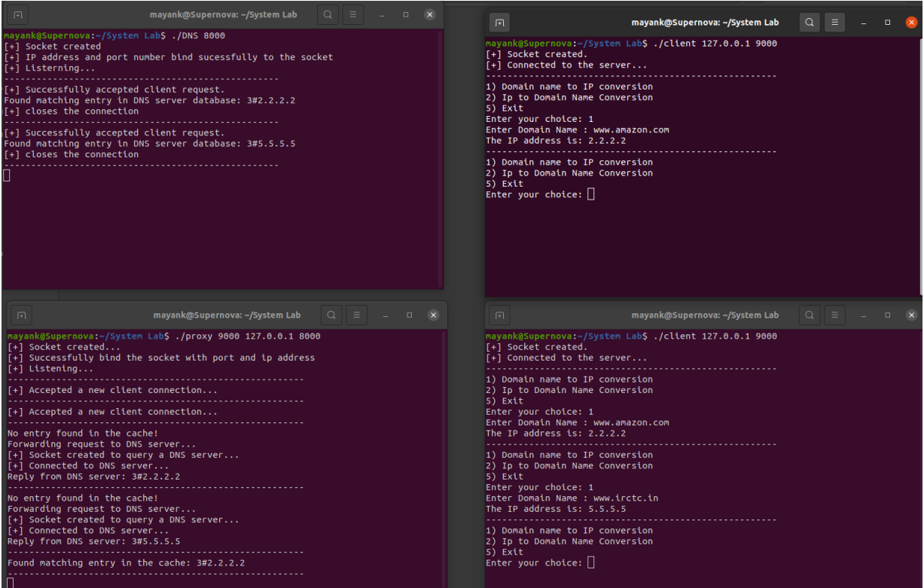Click the new tab icon on bottom-right client terminal

coord(499,315)
